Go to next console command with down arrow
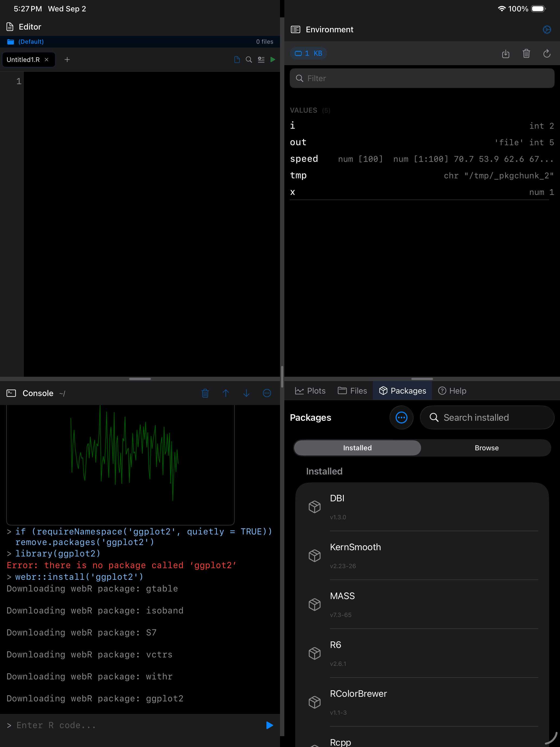The height and width of the screenshot is (747, 560). point(246,393)
